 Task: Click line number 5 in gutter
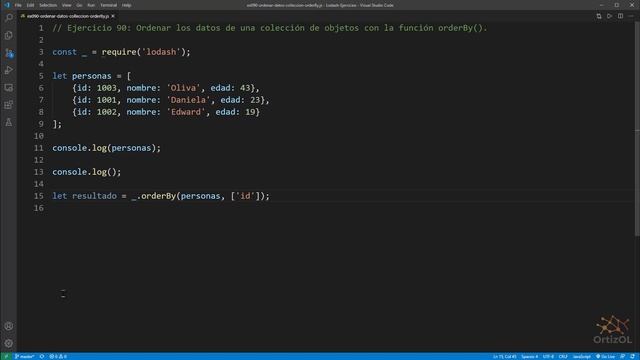tap(41, 76)
